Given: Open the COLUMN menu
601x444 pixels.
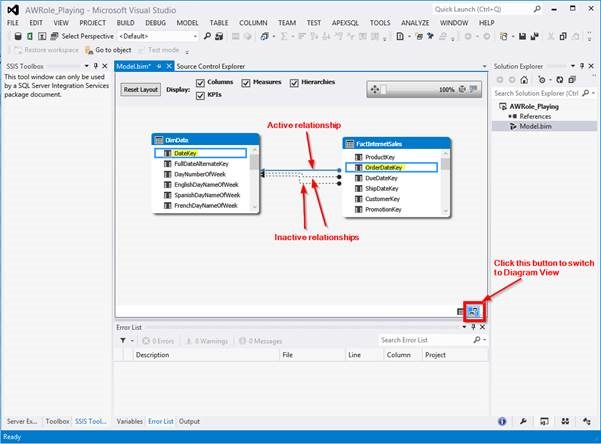Looking at the screenshot, I should 253,23.
